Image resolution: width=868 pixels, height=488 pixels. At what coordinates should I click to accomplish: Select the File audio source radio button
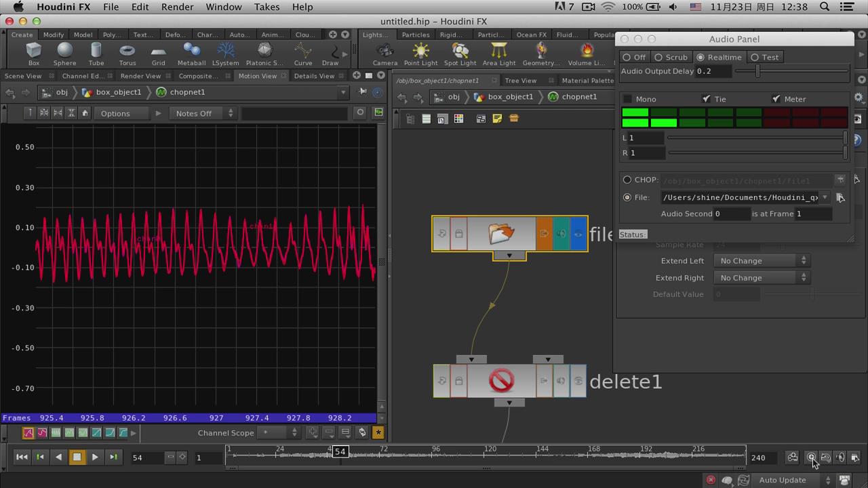(x=627, y=197)
